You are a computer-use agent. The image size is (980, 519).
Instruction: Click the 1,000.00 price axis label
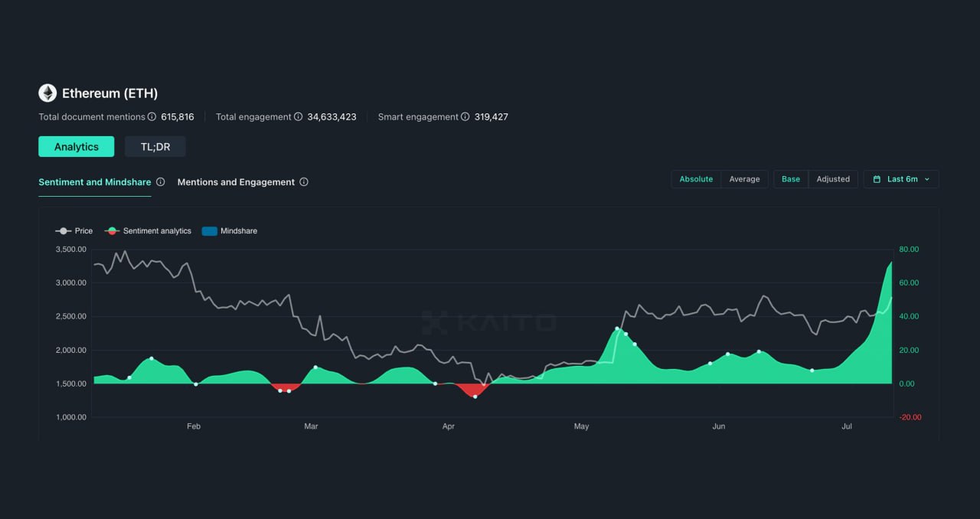pos(71,417)
